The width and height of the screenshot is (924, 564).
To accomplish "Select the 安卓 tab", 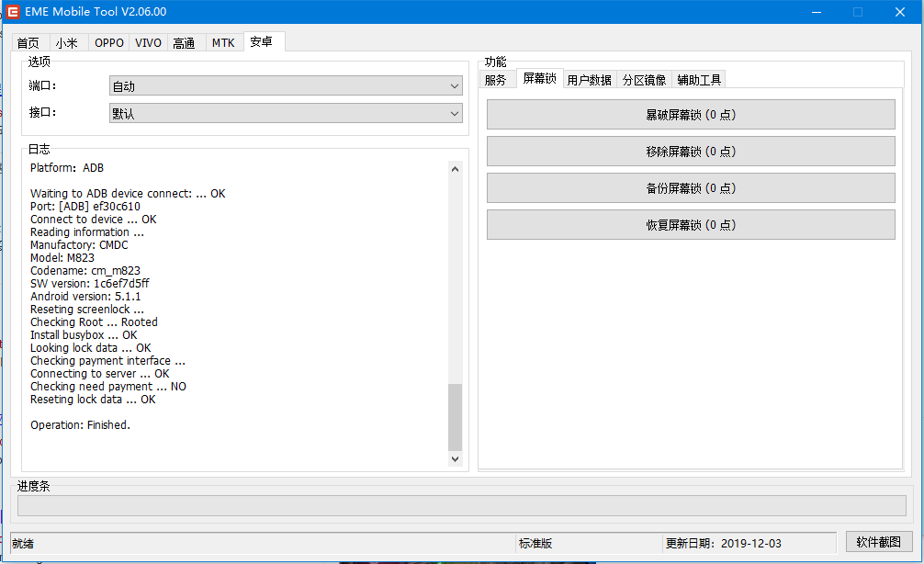I will click(x=264, y=41).
